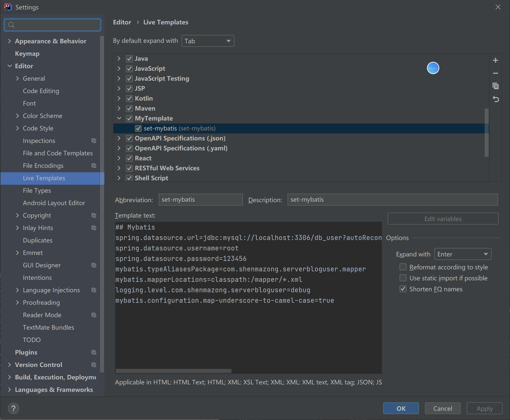This screenshot has width=510, height=420.
Task: Click the Version Control project-level icon
Action: tap(94, 365)
